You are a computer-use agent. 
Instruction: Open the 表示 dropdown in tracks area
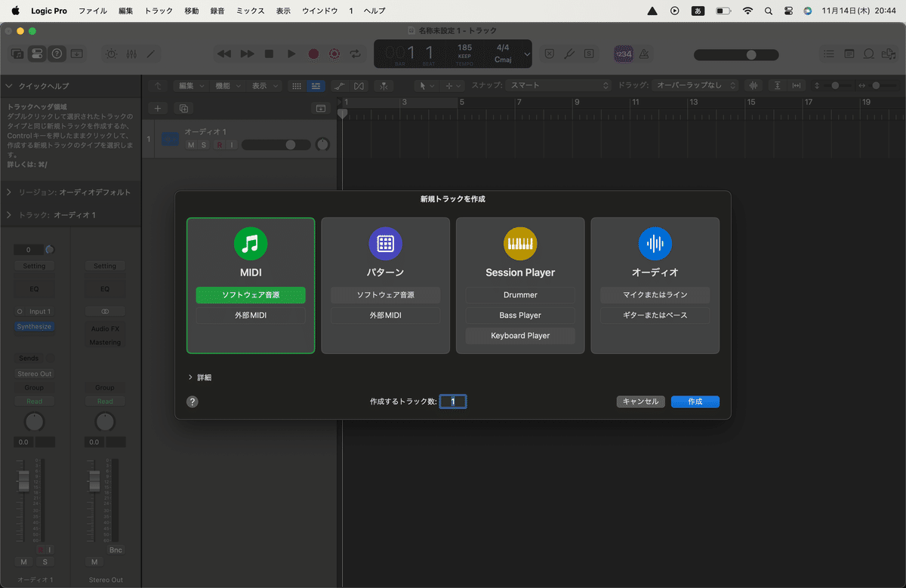point(264,86)
